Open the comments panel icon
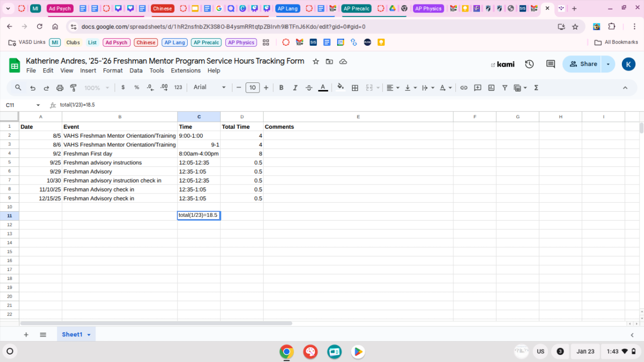Image resolution: width=644 pixels, height=362 pixels. [550, 64]
